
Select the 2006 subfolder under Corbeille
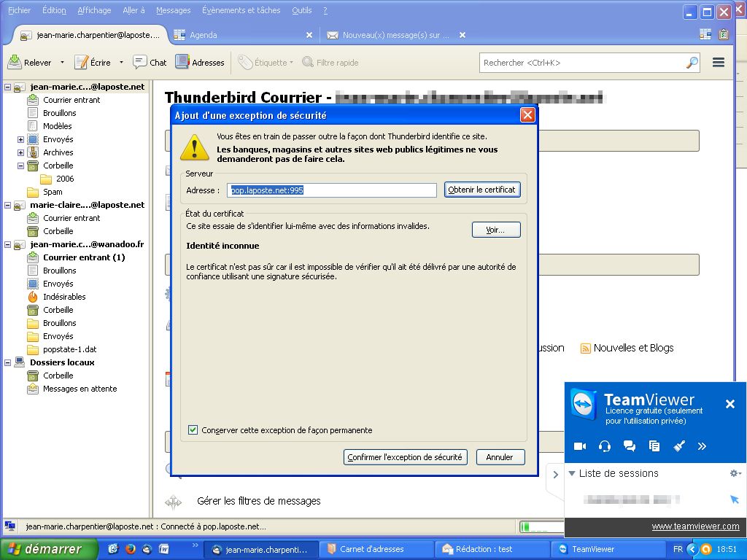(57, 179)
